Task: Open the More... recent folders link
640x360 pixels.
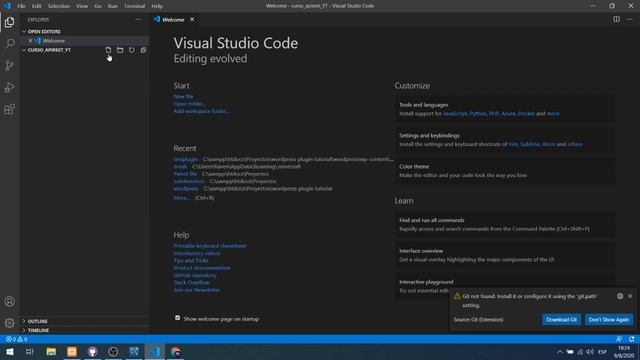Action: click(x=182, y=198)
